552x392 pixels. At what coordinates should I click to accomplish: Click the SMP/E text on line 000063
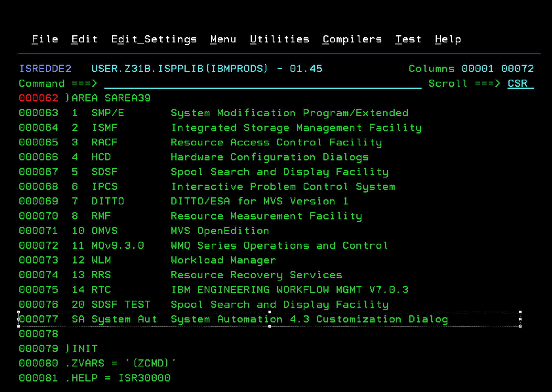[x=107, y=113]
